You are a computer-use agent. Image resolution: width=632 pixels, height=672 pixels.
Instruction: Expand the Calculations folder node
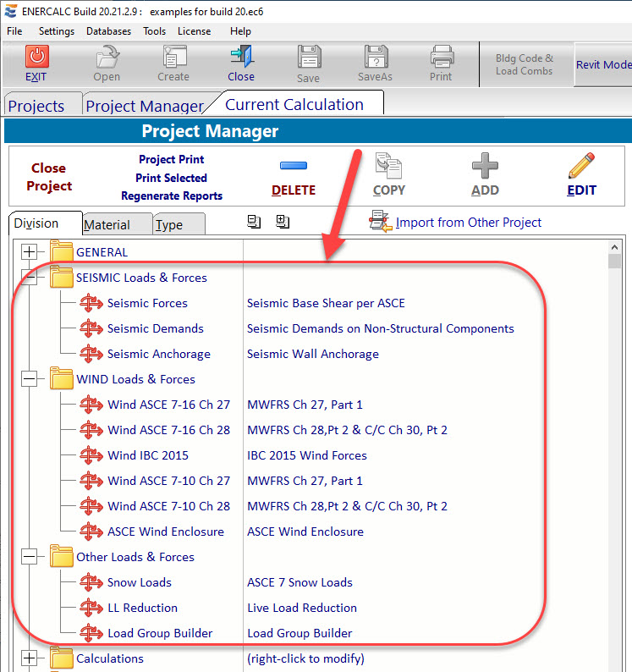pyautogui.click(x=30, y=658)
